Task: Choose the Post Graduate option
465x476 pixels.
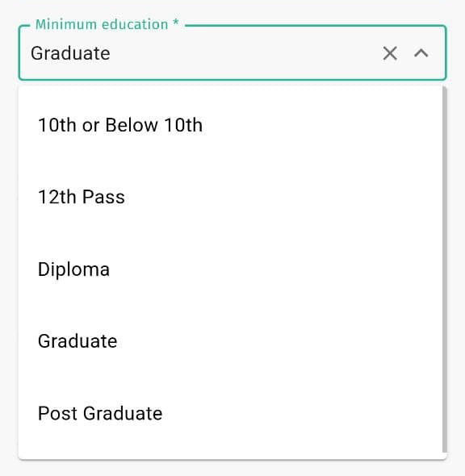Action: tap(231, 413)
